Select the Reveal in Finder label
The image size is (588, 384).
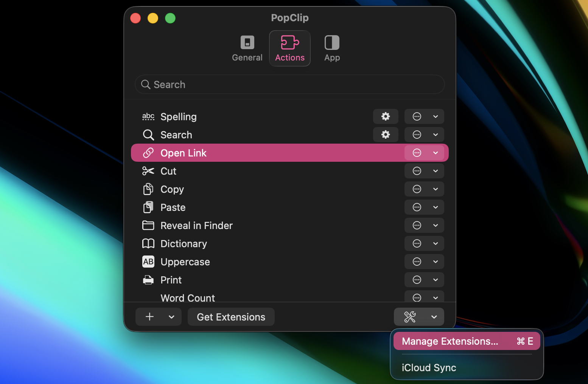[196, 226]
